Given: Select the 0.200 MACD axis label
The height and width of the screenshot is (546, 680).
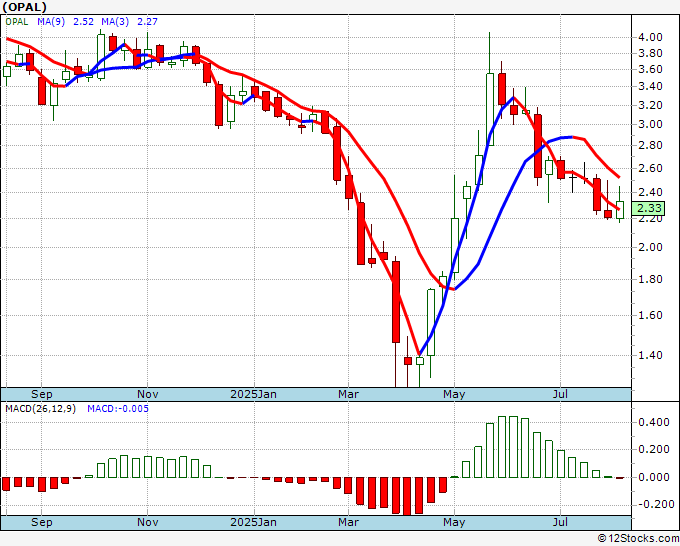Looking at the screenshot, I should (654, 450).
